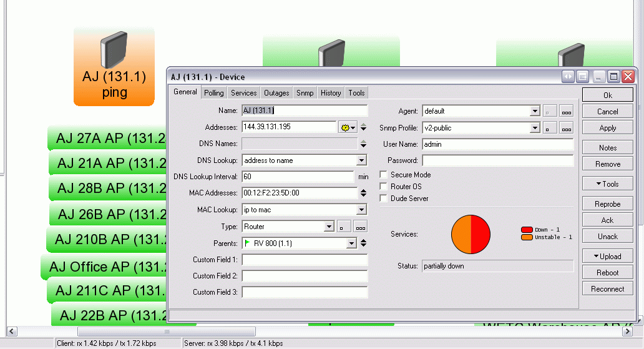This screenshot has width=644, height=349.
Task: Open the Snmp Profile dropdown list
Action: (x=534, y=128)
